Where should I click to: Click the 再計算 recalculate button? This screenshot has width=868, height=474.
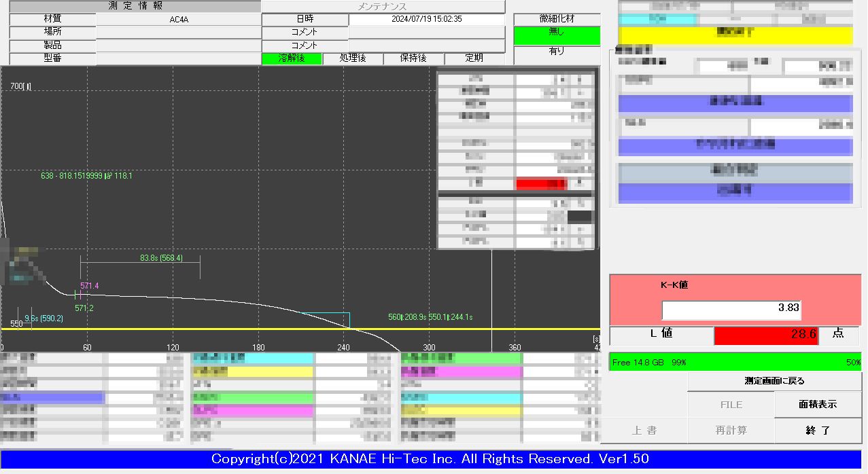tap(731, 431)
